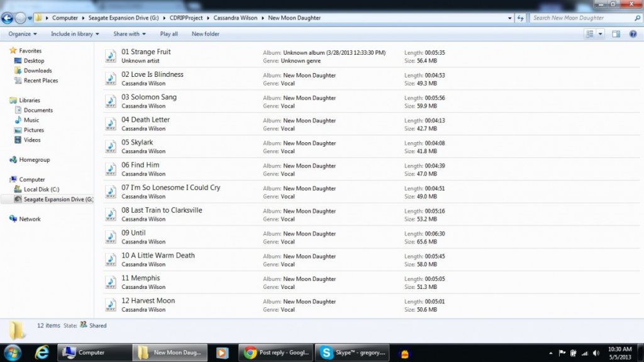Open the Organize dropdown menu
The width and height of the screenshot is (644, 362).
coord(23,34)
